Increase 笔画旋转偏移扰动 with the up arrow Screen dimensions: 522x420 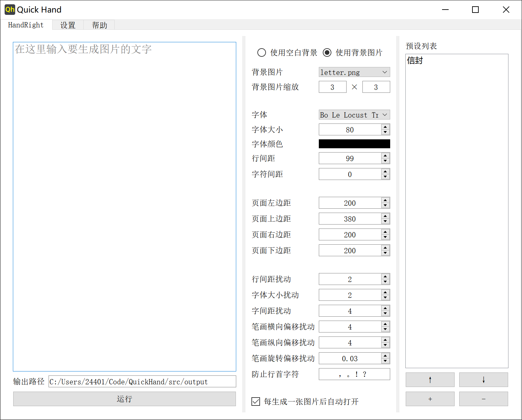(386, 356)
